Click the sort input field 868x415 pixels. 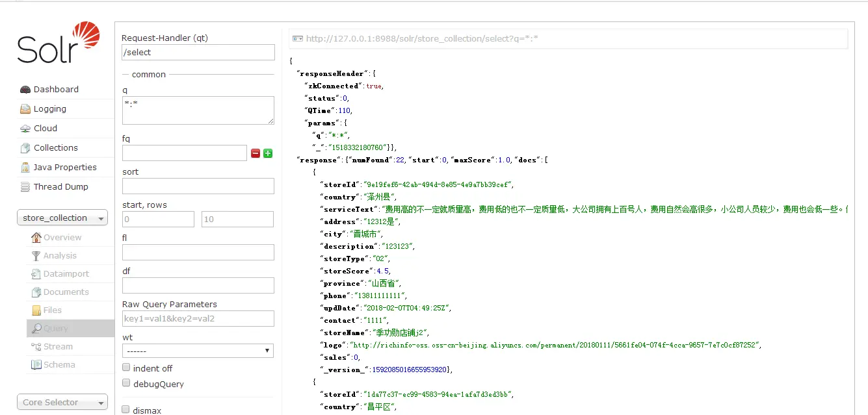(x=198, y=186)
